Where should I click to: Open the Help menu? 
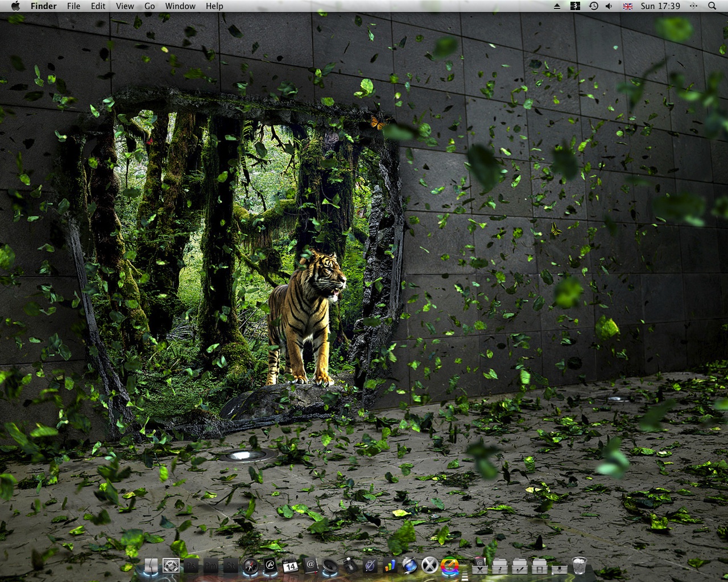[x=214, y=6]
